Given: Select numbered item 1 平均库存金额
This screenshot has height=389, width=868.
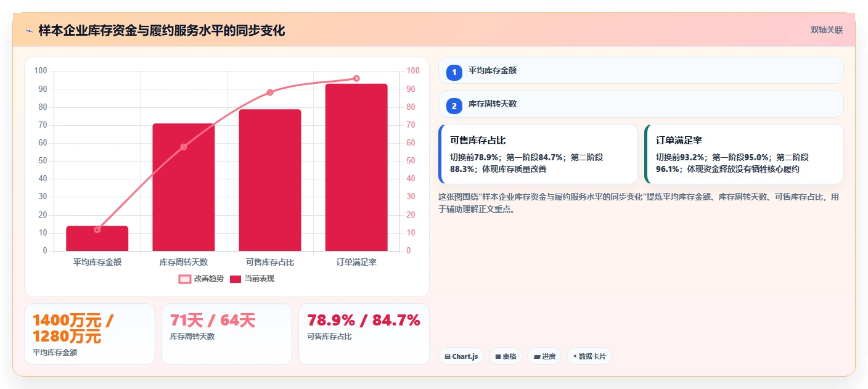Looking at the screenshot, I should pyautogui.click(x=641, y=70).
